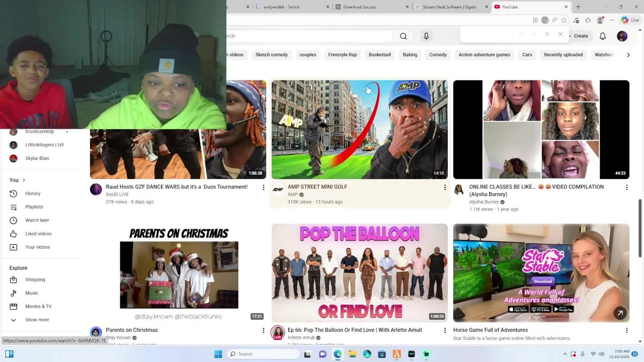The width and height of the screenshot is (644, 362).
Task: Select Cars chip
Action: (527, 55)
